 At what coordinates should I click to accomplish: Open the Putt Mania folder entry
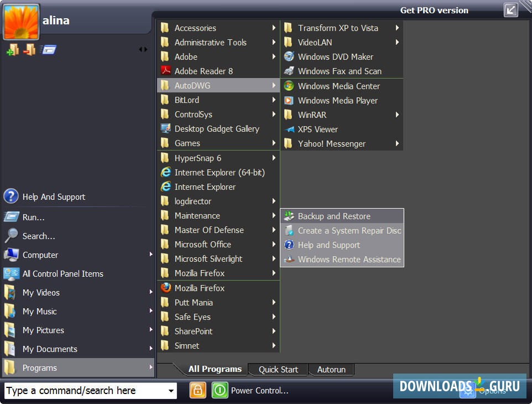point(218,302)
